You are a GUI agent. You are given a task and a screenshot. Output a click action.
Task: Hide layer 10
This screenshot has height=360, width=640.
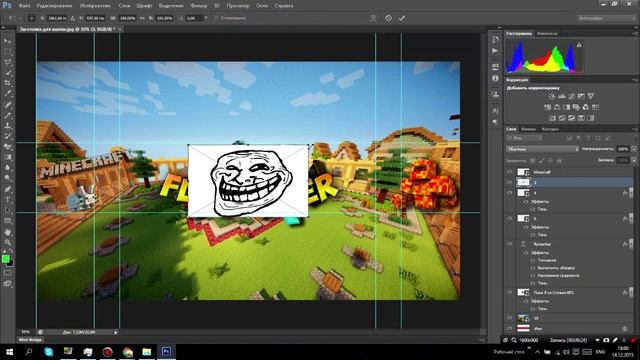509,318
